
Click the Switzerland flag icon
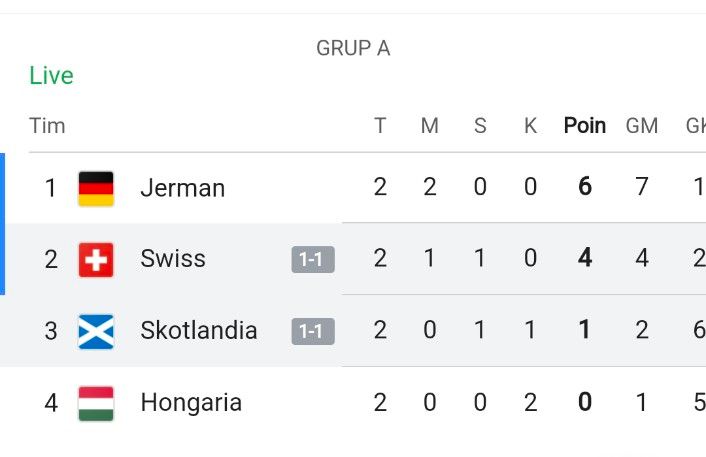(x=96, y=260)
